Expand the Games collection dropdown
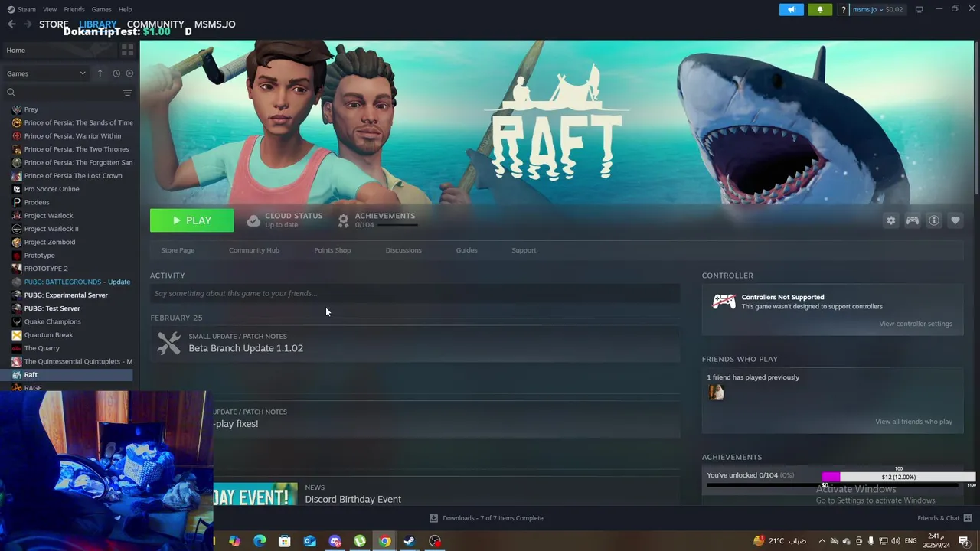The height and width of the screenshot is (551, 980). [x=46, y=73]
